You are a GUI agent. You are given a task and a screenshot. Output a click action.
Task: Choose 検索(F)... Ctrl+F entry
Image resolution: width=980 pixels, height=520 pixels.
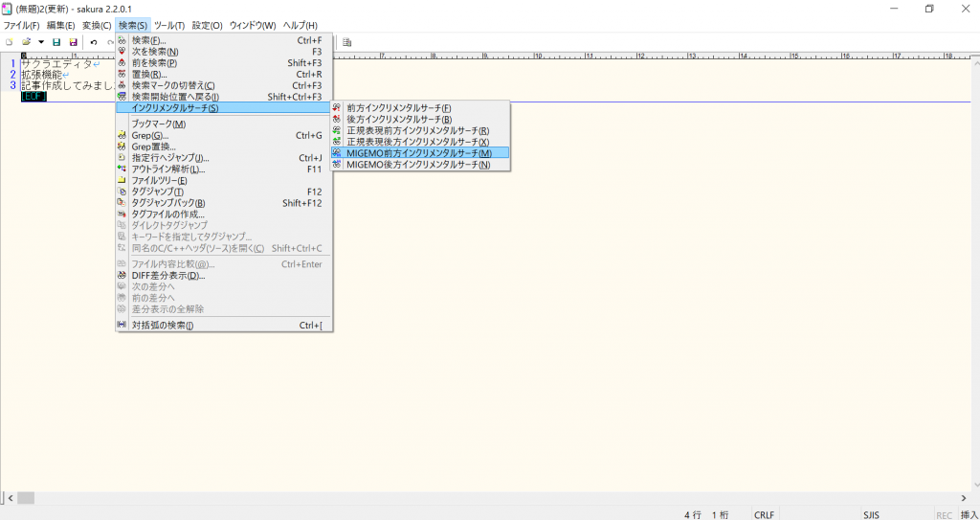pyautogui.click(x=224, y=40)
